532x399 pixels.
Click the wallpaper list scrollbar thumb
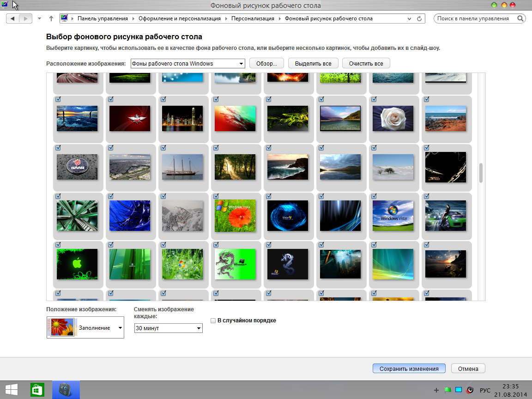pyautogui.click(x=481, y=173)
